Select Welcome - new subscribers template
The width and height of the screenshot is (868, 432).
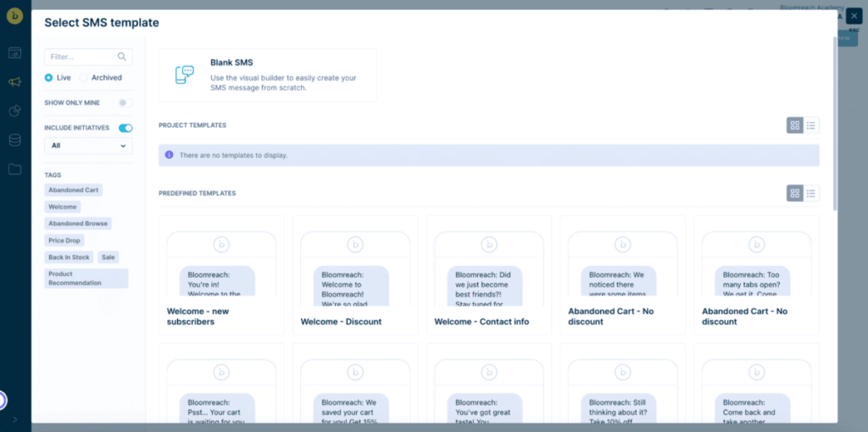pos(221,275)
